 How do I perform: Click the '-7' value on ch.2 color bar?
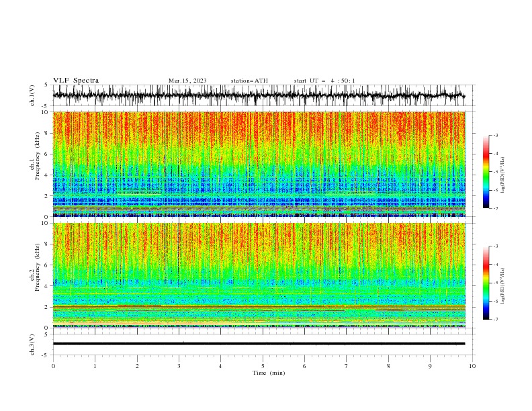[x=496, y=319]
